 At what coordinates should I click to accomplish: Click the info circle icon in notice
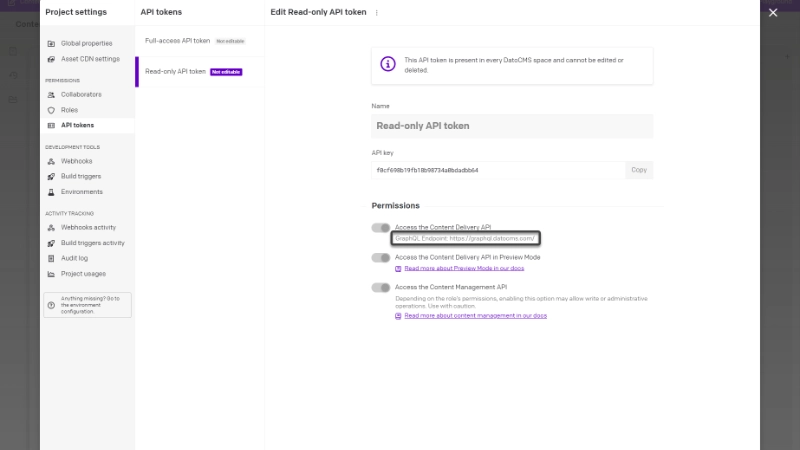(388, 64)
